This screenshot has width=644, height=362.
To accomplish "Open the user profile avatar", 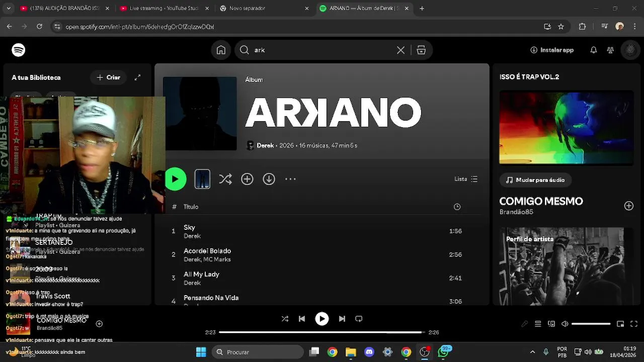I will [630, 50].
